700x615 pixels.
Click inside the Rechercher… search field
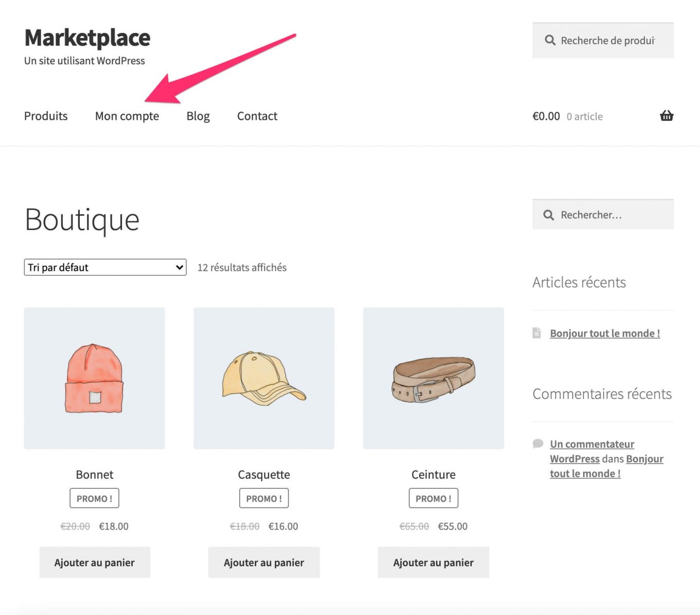(602, 215)
